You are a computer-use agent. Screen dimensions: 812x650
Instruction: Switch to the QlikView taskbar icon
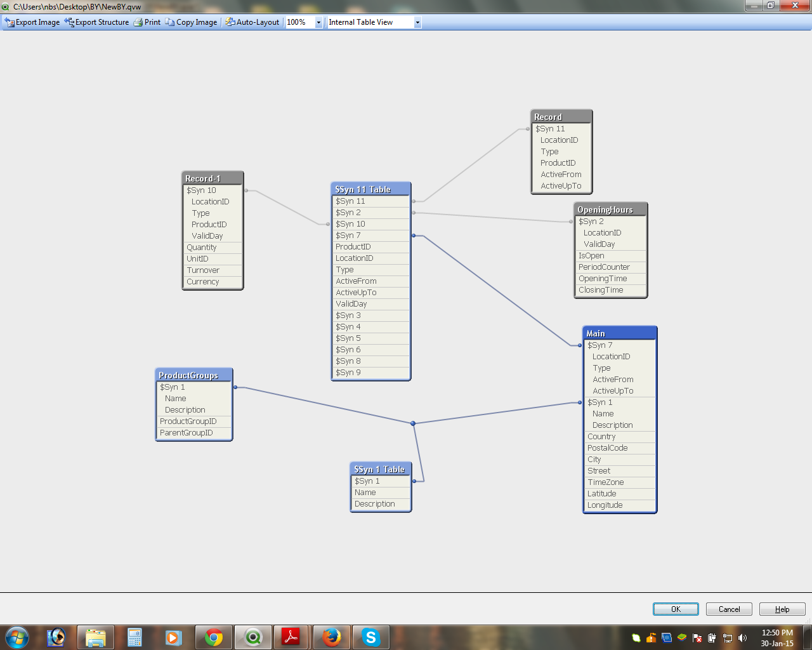pyautogui.click(x=253, y=637)
